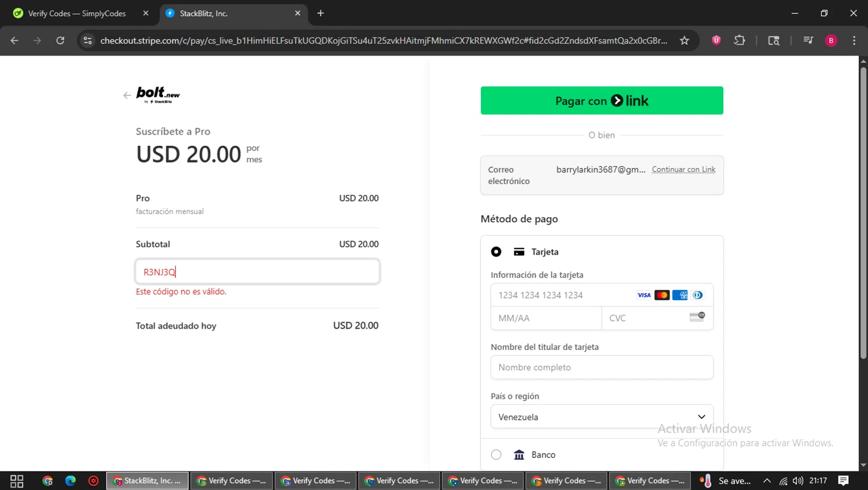Click the card number field

coord(602,295)
